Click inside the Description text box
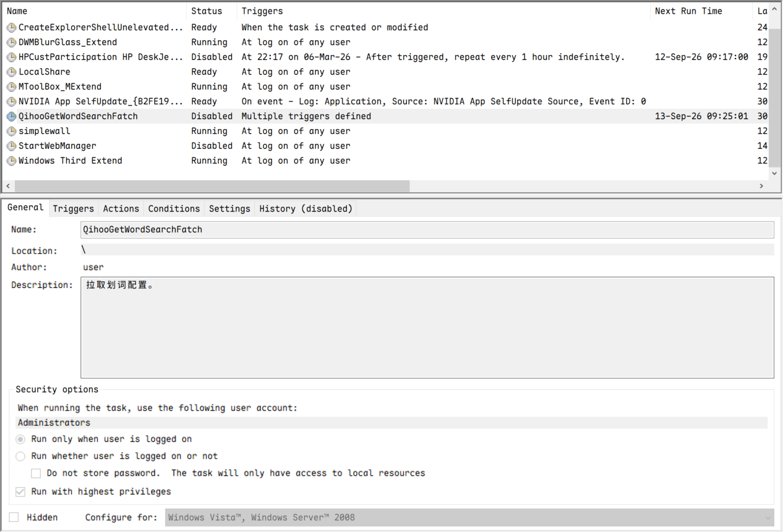This screenshot has width=783, height=532. pyautogui.click(x=427, y=328)
